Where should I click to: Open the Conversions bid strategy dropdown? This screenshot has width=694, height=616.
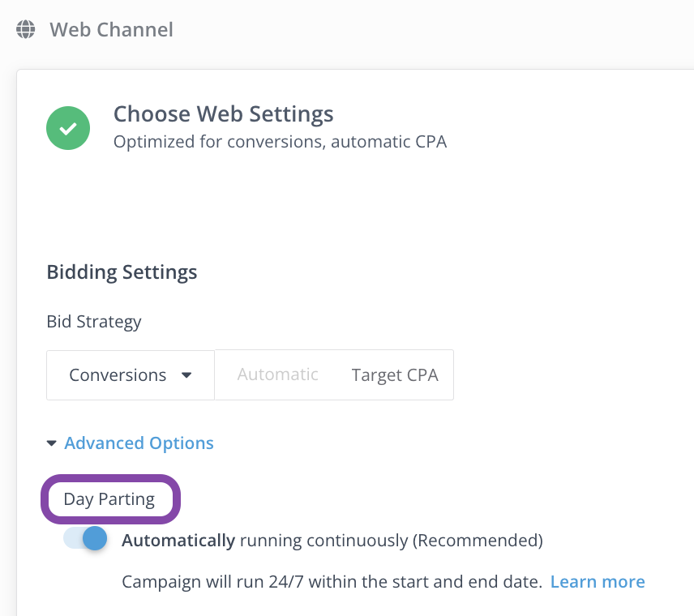point(131,375)
